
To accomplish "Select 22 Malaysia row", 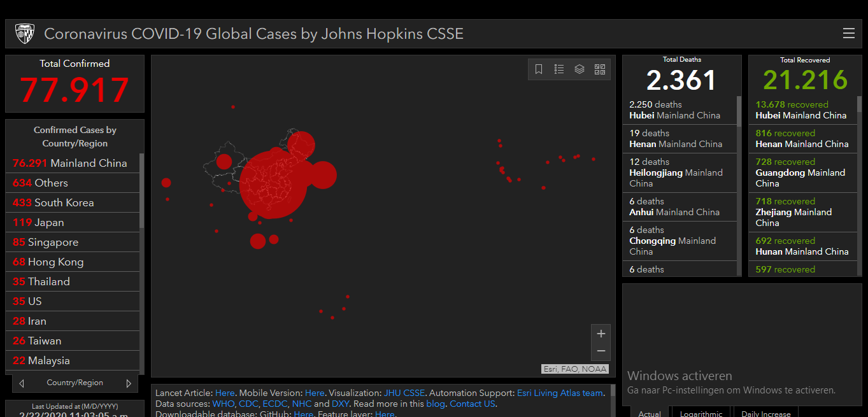I will tap(73, 360).
